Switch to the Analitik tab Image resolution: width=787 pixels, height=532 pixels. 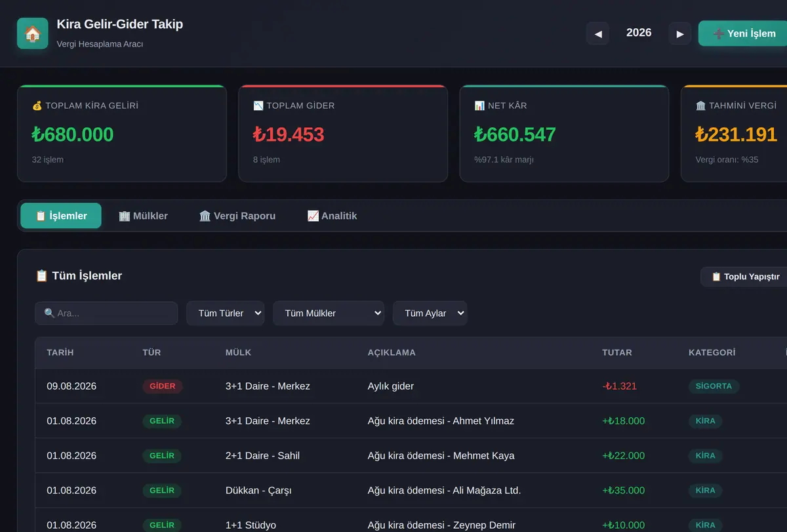click(332, 216)
